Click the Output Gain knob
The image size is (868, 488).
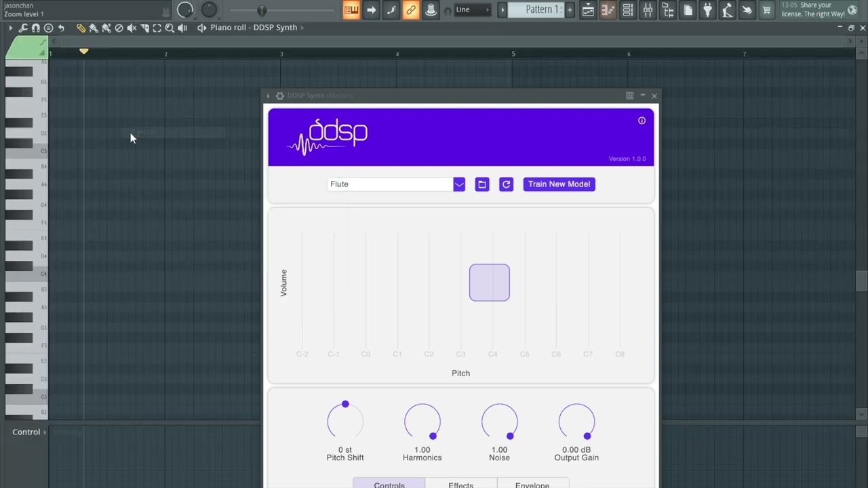[576, 422]
